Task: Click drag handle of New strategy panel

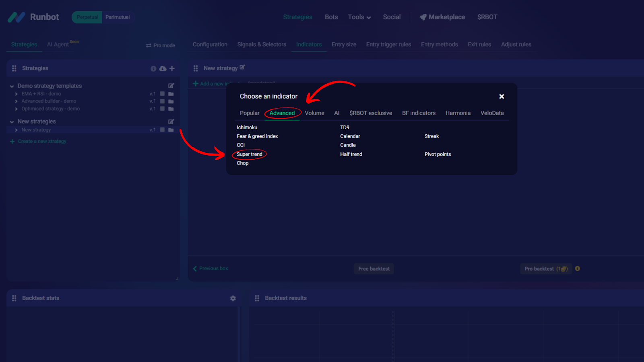Action: [196, 68]
